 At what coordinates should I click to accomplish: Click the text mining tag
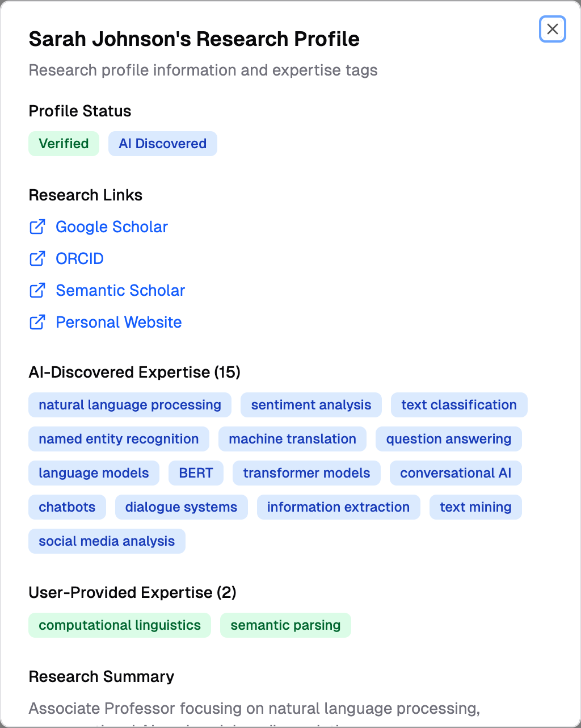[x=475, y=507]
